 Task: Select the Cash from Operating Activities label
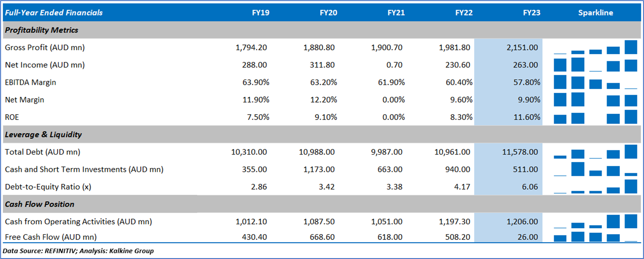tap(78, 222)
